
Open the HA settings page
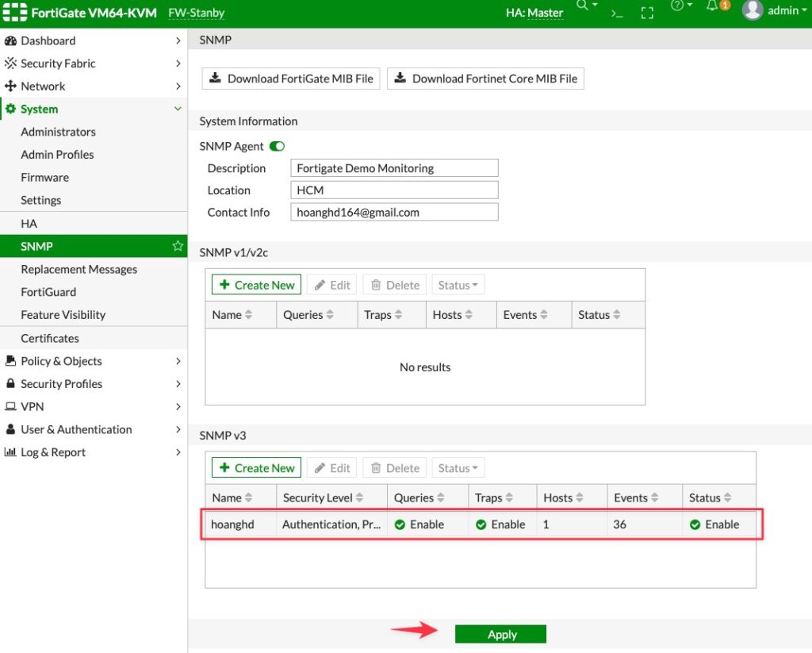pyautogui.click(x=29, y=224)
